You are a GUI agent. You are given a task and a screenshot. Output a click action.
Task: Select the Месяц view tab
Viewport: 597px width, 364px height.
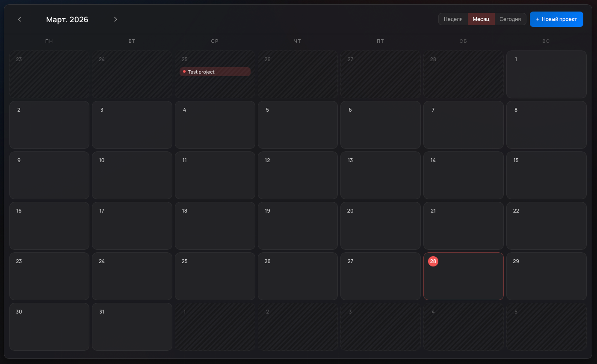(x=481, y=19)
